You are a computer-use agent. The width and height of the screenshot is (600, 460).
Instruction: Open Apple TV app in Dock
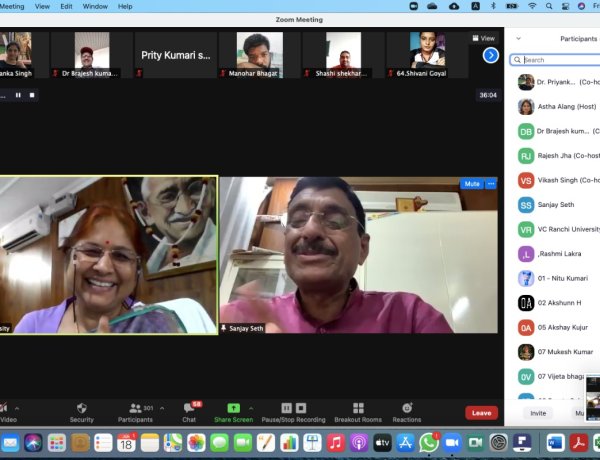[382, 443]
